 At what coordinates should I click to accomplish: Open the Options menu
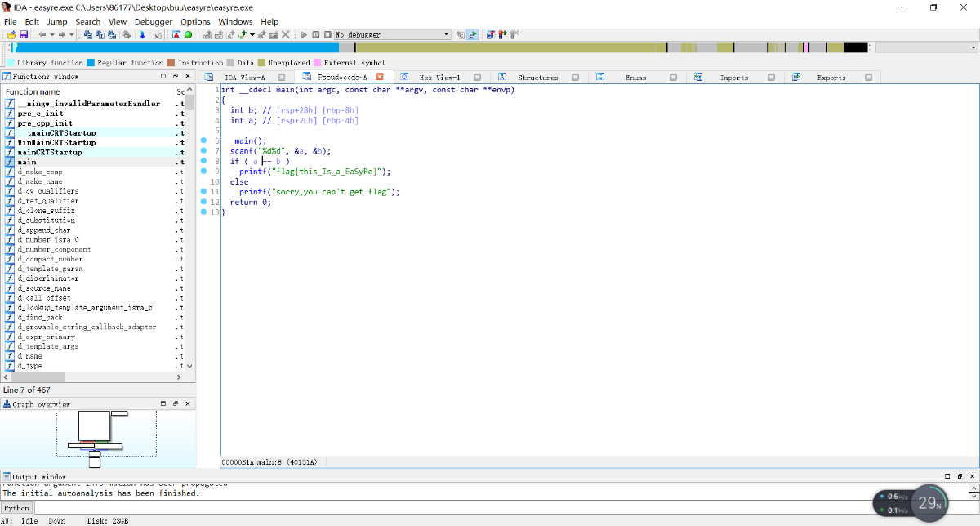click(x=195, y=22)
